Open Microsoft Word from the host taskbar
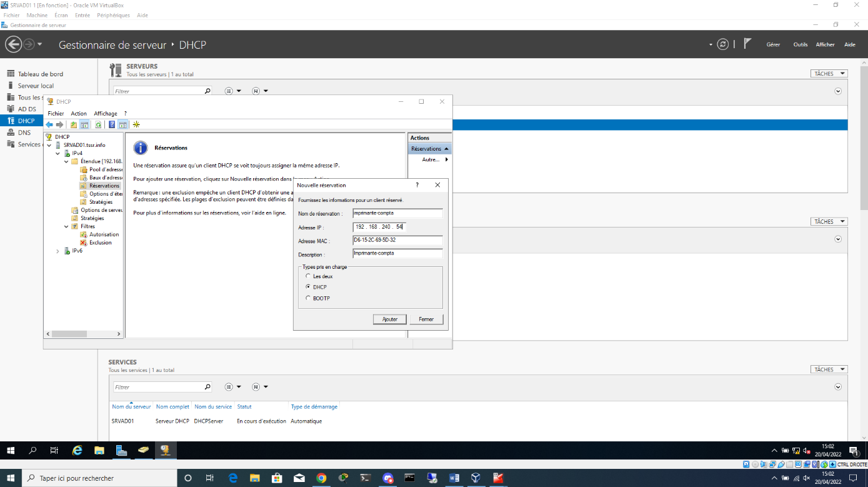The height and width of the screenshot is (487, 868). (x=454, y=478)
